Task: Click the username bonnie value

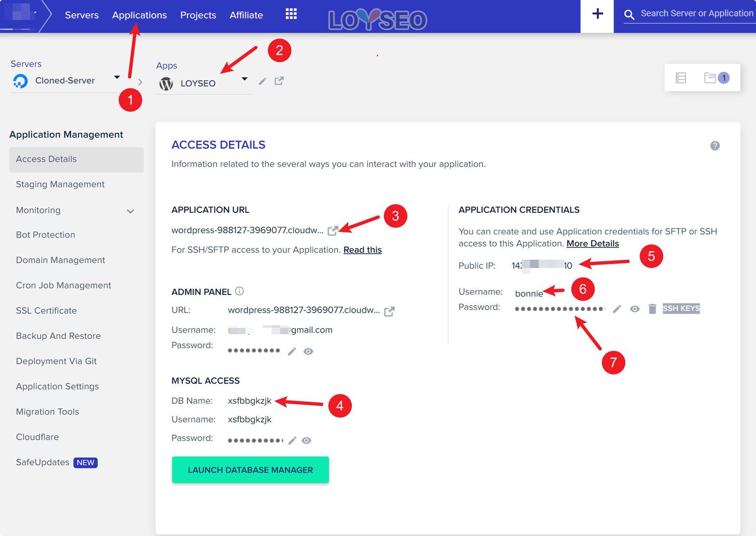Action: pyautogui.click(x=529, y=293)
